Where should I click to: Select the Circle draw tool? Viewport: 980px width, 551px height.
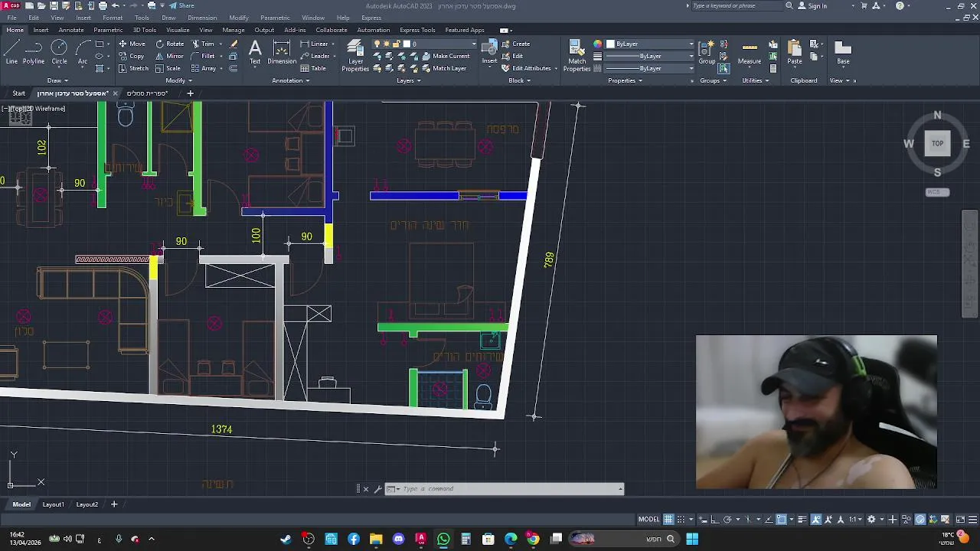click(59, 52)
